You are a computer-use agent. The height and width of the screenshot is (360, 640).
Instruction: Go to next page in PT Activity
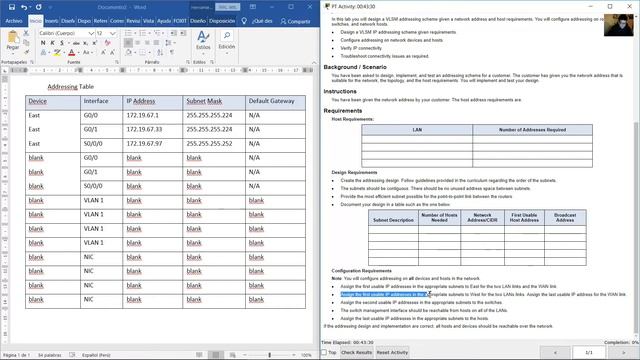coord(623,352)
